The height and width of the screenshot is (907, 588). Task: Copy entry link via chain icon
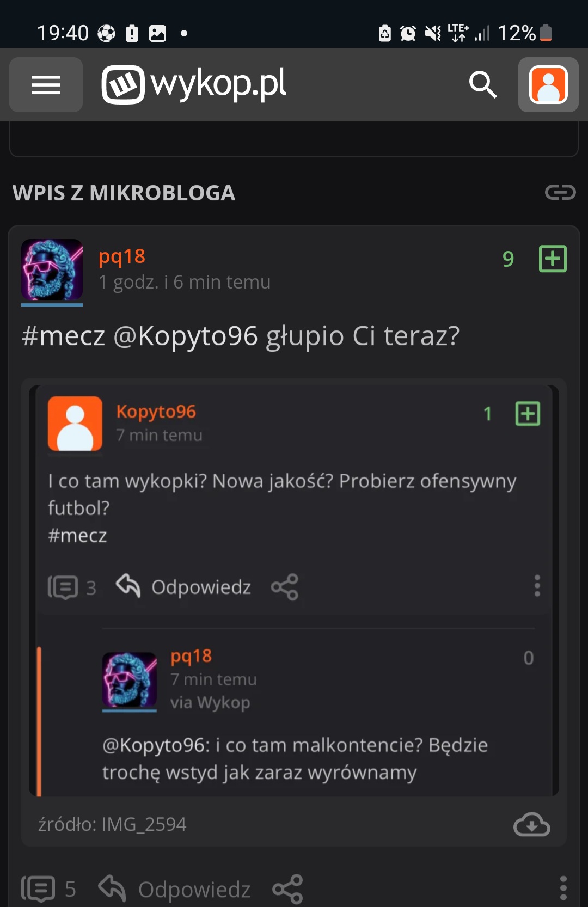click(560, 192)
